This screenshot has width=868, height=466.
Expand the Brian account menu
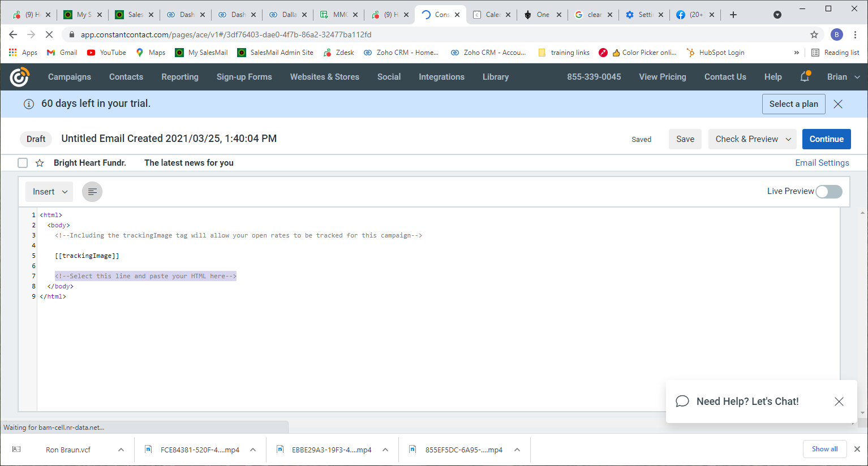tap(843, 77)
